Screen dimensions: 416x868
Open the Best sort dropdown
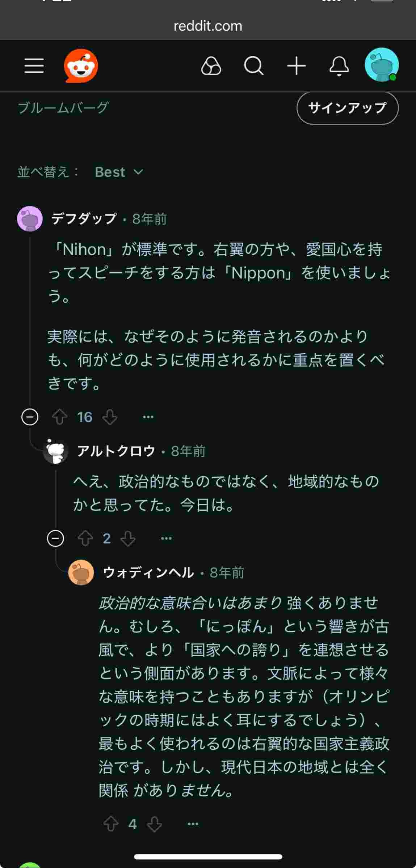click(119, 172)
